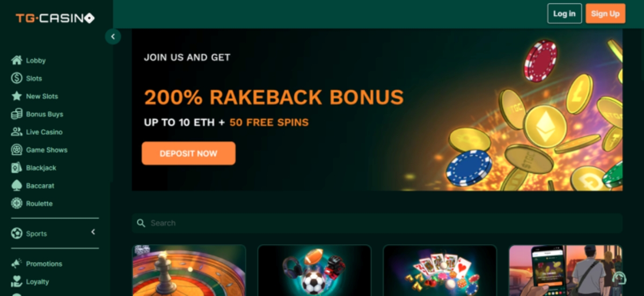
Task: Click the orange Sign Up button
Action: click(605, 13)
